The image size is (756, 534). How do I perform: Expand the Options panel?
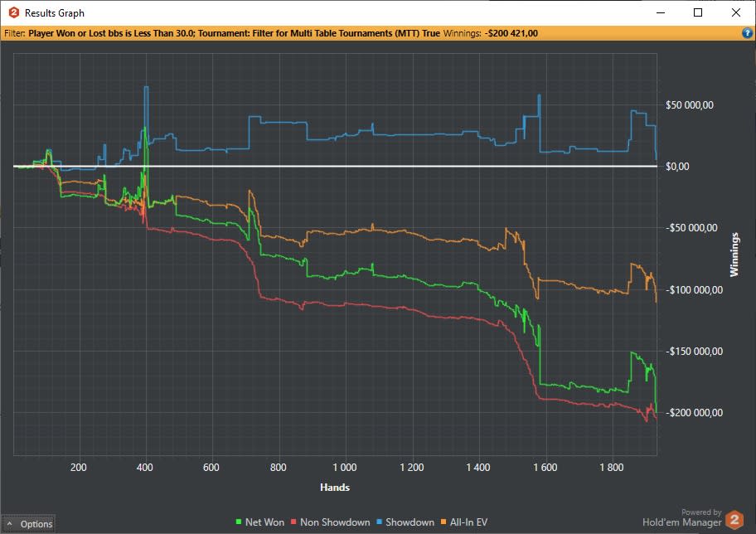(x=28, y=524)
